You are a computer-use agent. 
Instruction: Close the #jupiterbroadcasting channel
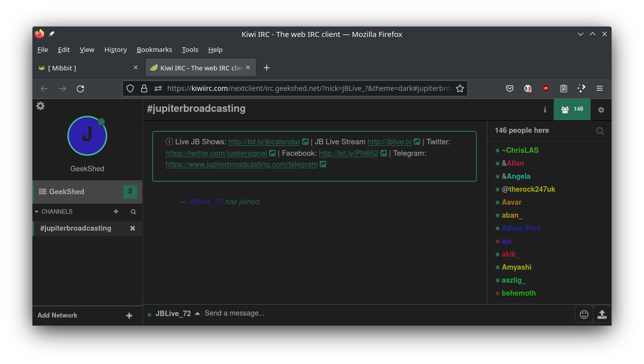[133, 228]
